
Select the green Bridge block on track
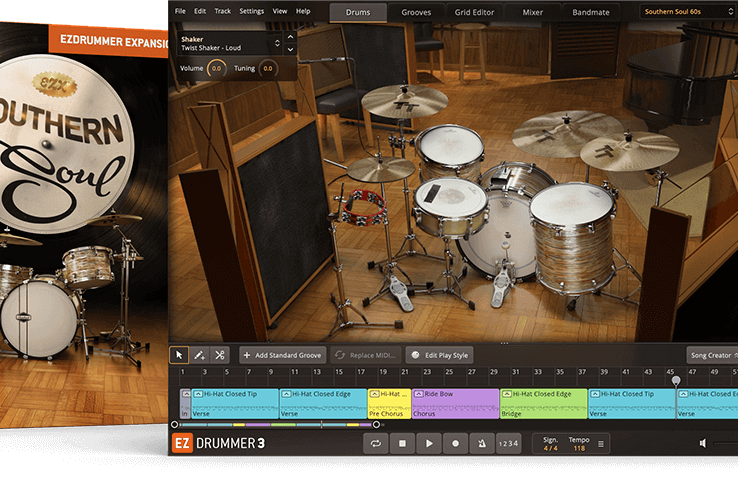tap(544, 403)
